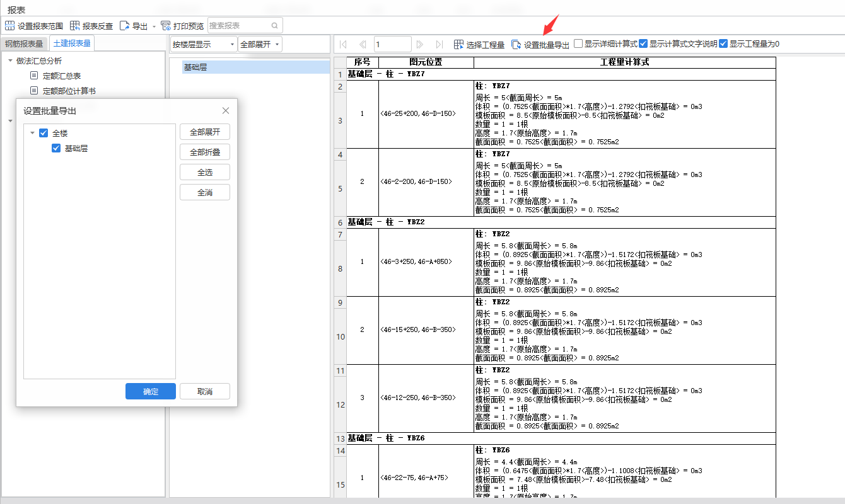
Task: Click 选择工程量 toolbar button
Action: (x=479, y=44)
